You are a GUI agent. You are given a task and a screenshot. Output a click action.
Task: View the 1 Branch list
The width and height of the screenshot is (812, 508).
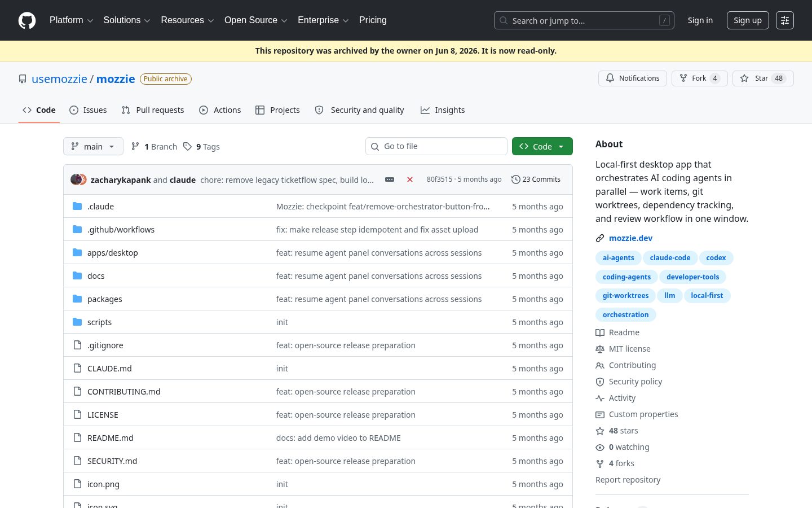coord(154,146)
